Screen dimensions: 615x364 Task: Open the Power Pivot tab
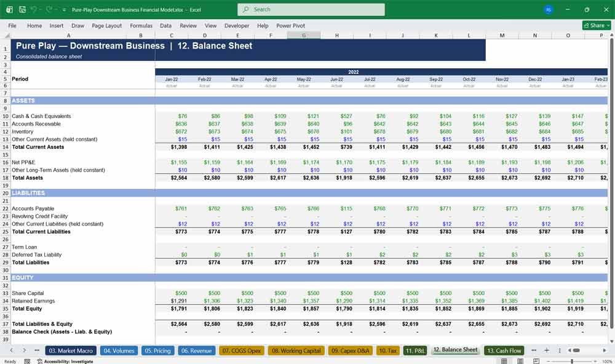(x=291, y=25)
